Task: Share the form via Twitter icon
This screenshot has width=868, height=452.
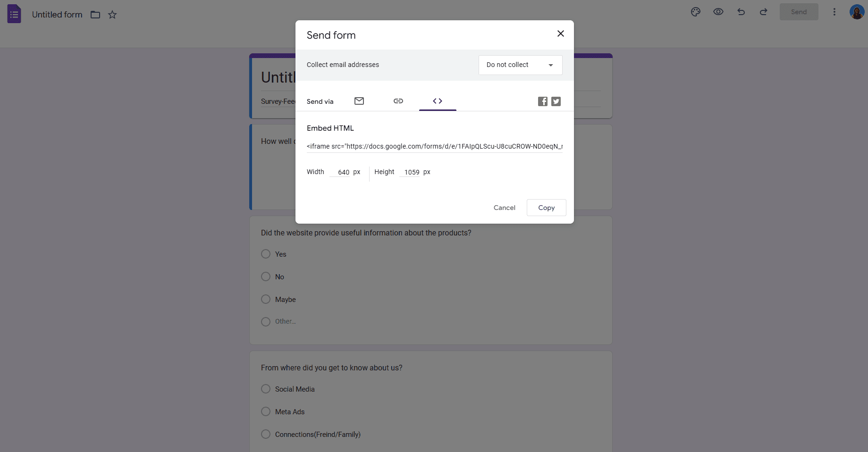Action: (556, 101)
